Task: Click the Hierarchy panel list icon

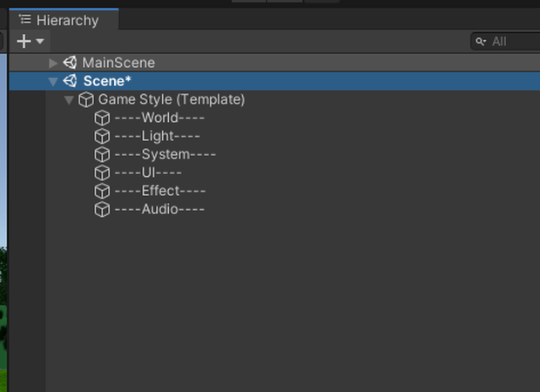Action: (25, 19)
